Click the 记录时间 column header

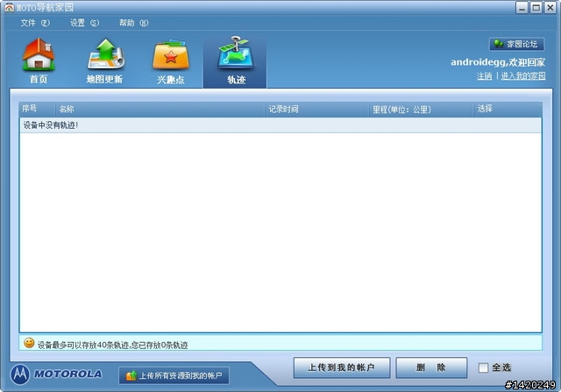click(316, 110)
